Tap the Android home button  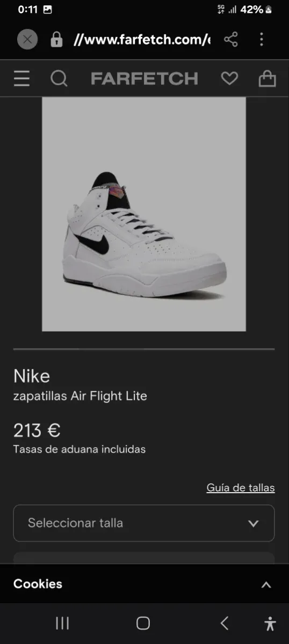143,623
